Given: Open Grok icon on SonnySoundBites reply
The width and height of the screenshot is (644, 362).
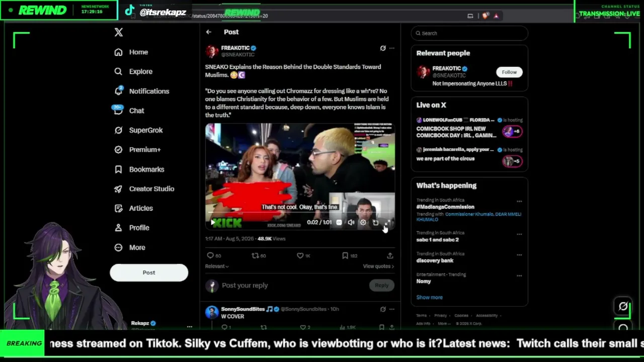Looking at the screenshot, I should coord(383,309).
